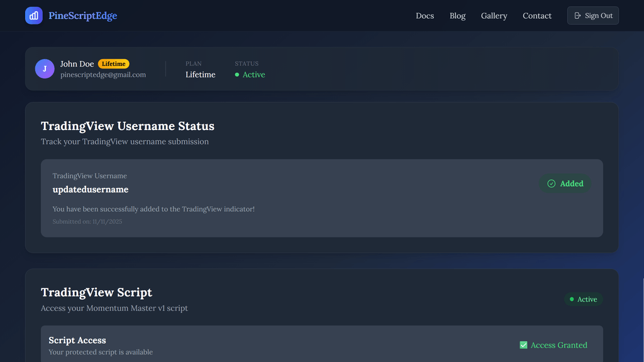Click the successfully added confirmation message
This screenshot has width=644, height=362.
(153, 209)
